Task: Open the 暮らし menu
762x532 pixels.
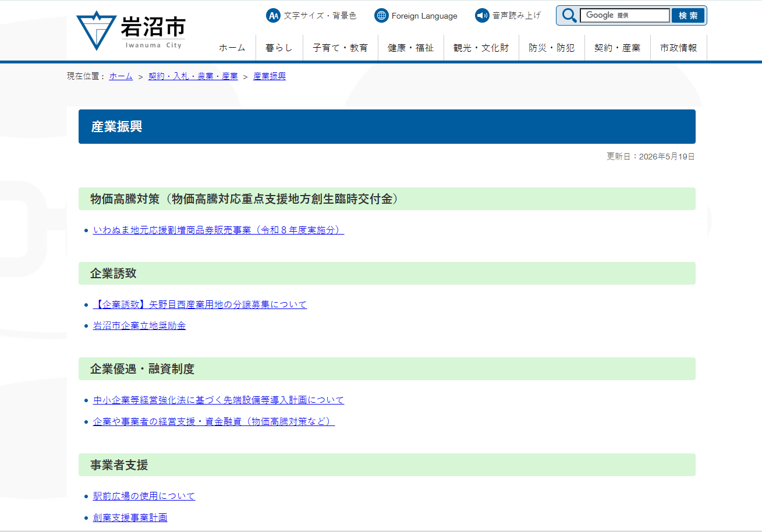Action: (x=279, y=48)
